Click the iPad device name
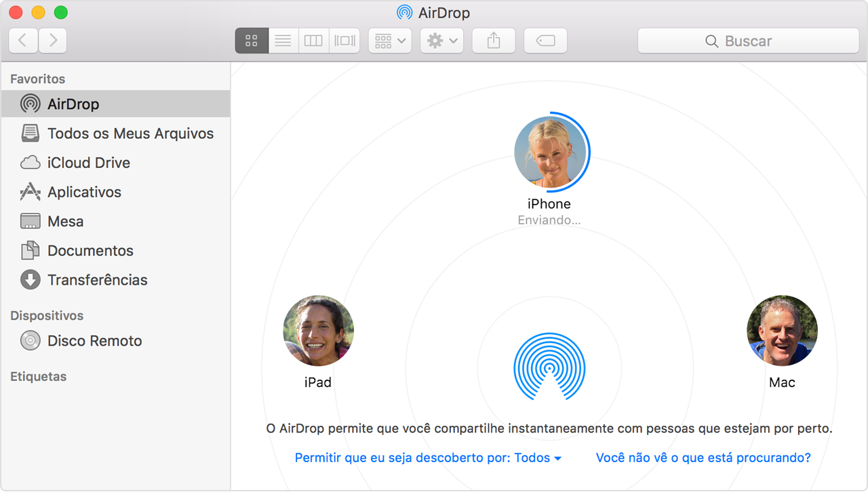The image size is (868, 492). 318,382
